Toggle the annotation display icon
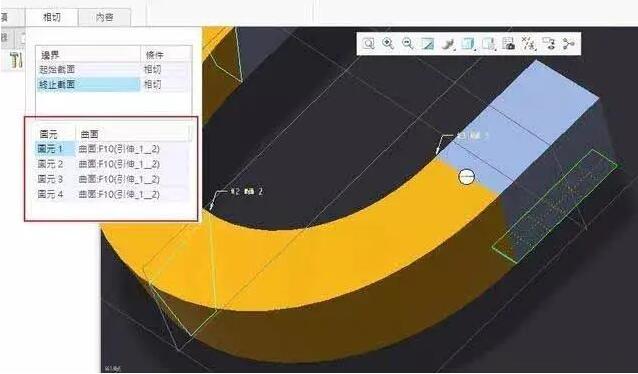This screenshot has height=374, width=638. click(x=549, y=44)
